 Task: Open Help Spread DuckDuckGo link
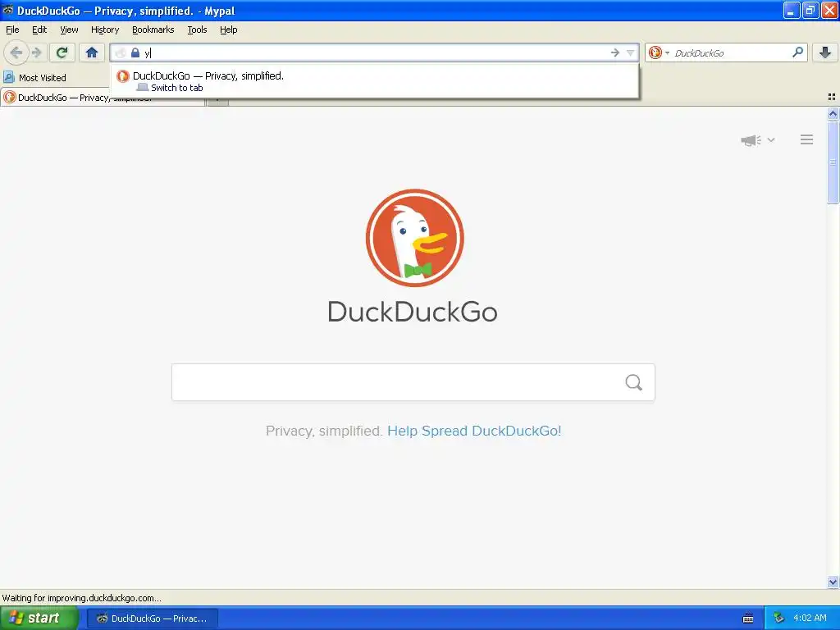point(474,431)
